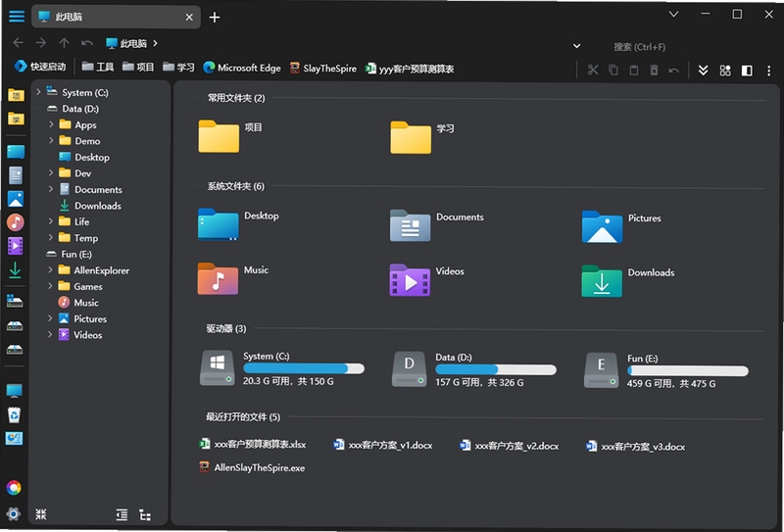Click System (C:) storage usage bar

(x=304, y=368)
